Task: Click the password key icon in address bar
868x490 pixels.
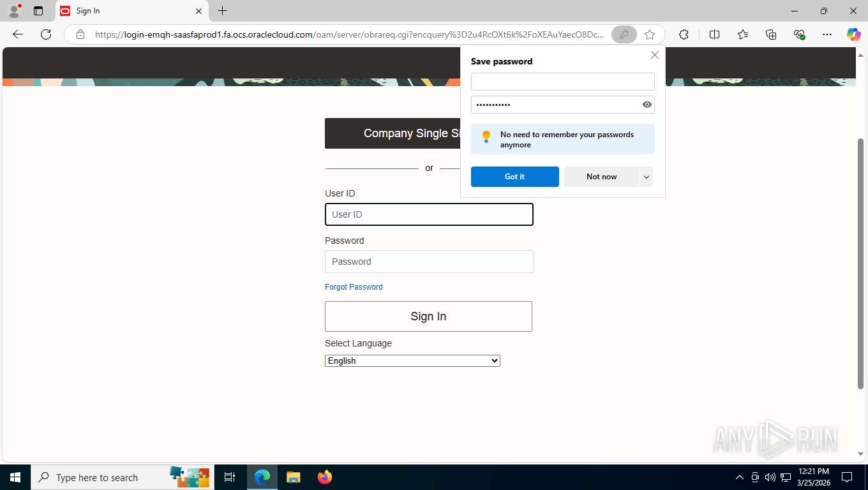Action: coord(624,34)
